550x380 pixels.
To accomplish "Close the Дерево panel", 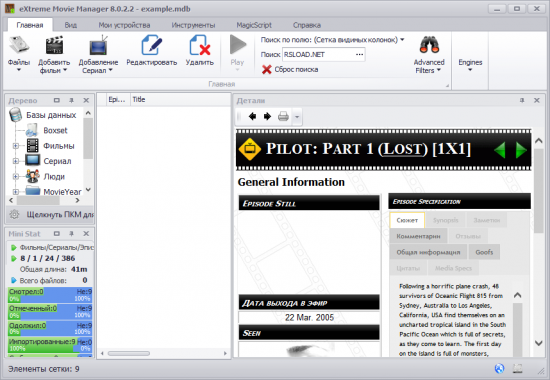I will click(x=86, y=100).
